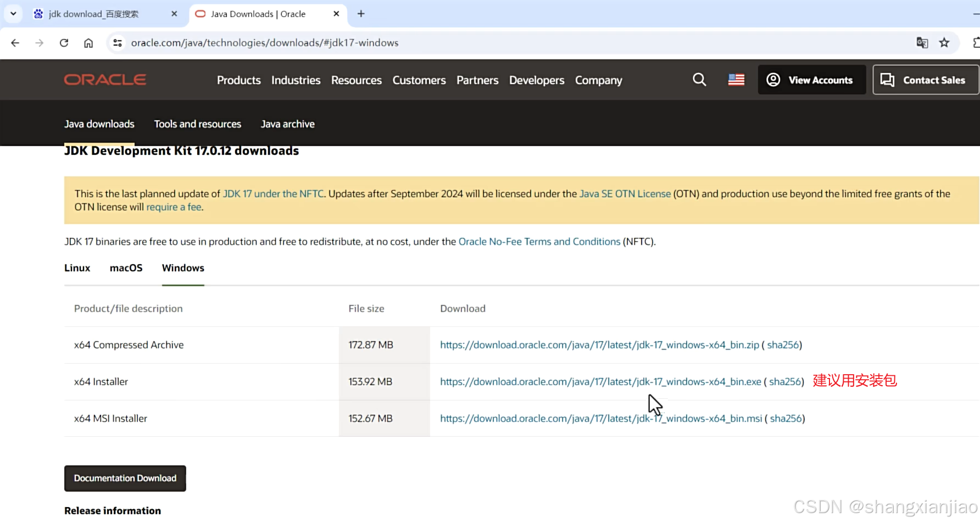980x523 pixels.
Task: Open the Java archive section
Action: (x=288, y=124)
